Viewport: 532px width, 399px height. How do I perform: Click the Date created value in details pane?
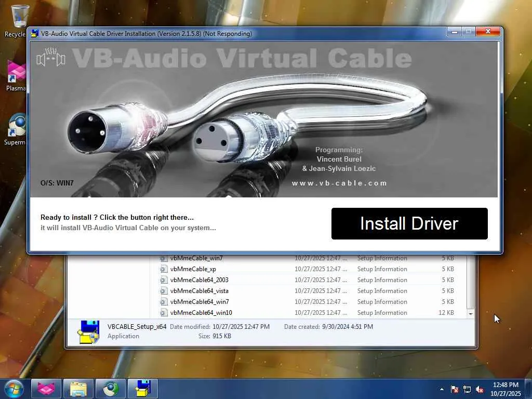tap(348, 327)
